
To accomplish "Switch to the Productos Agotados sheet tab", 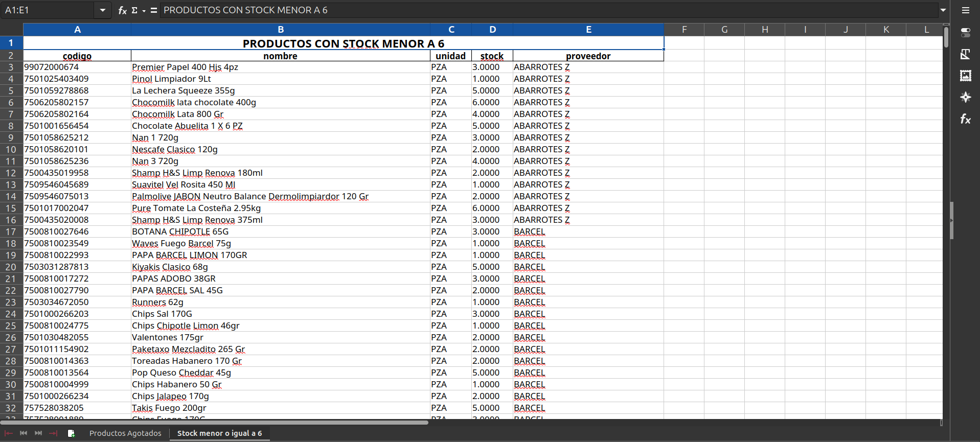I will point(125,433).
